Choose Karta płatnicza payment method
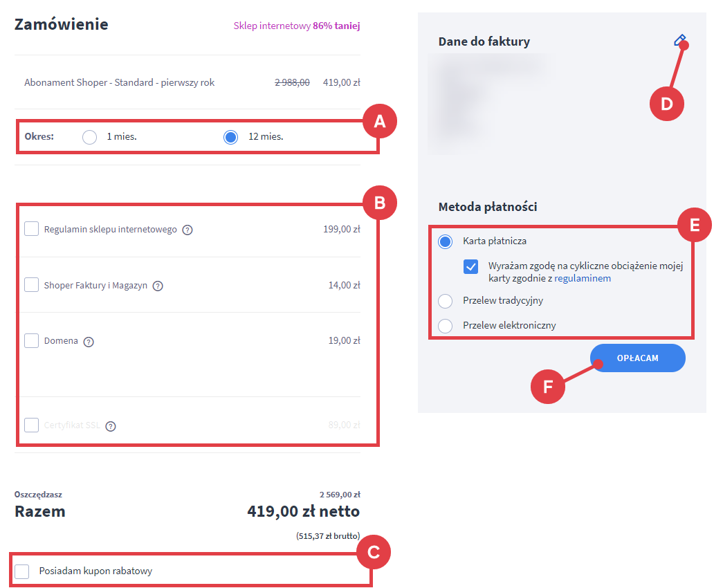This screenshot has width=714, height=588. pyautogui.click(x=446, y=241)
